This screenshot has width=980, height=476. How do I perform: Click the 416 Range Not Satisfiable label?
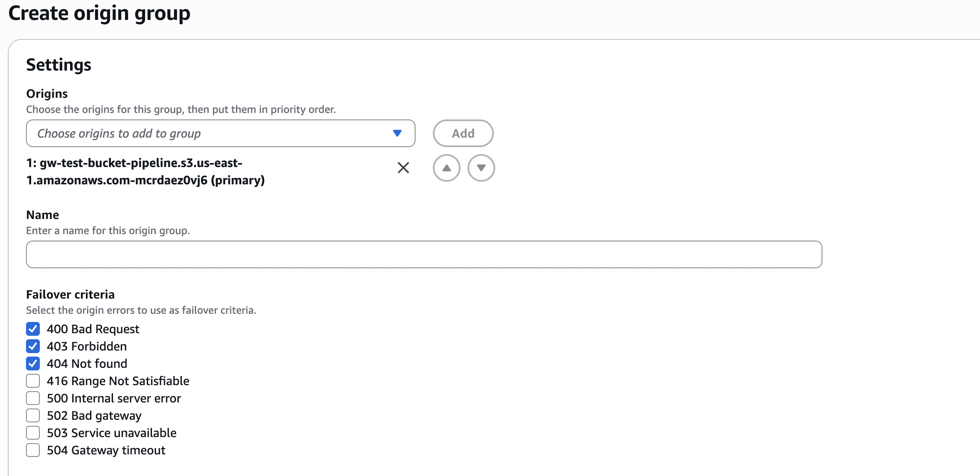click(118, 381)
